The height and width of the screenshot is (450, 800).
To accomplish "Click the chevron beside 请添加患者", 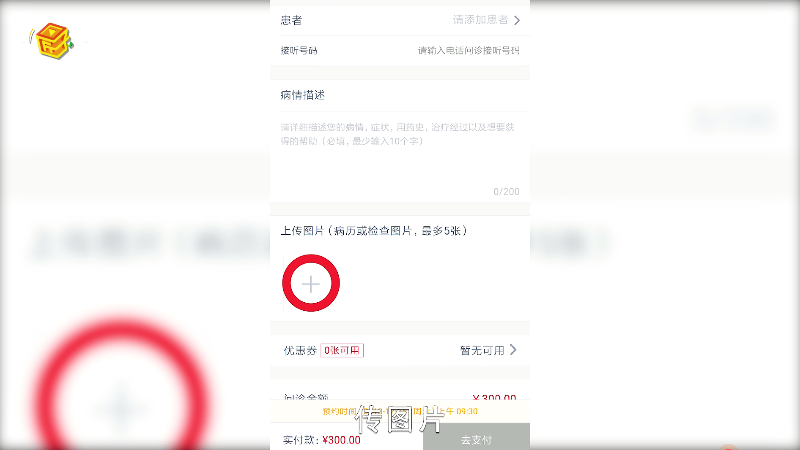I will click(x=517, y=20).
